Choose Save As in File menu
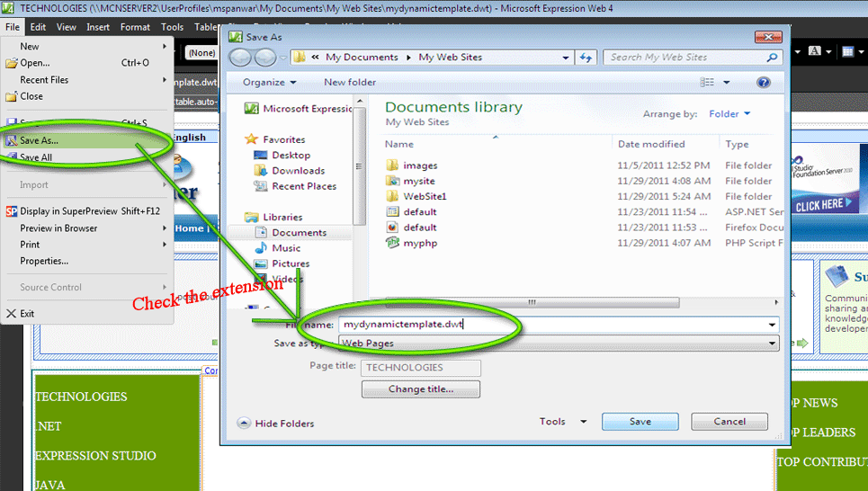 (x=88, y=140)
